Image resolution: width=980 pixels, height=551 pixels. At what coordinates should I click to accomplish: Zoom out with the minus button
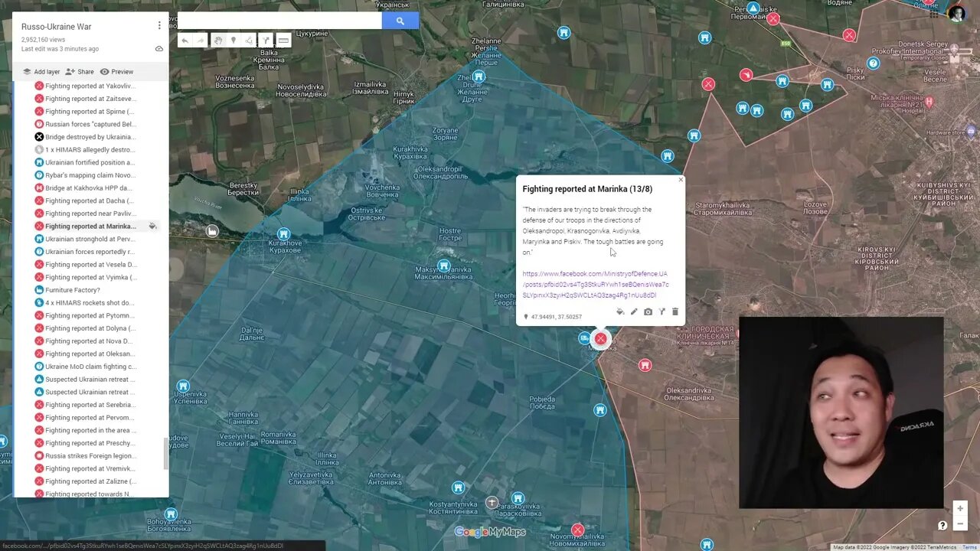960,523
